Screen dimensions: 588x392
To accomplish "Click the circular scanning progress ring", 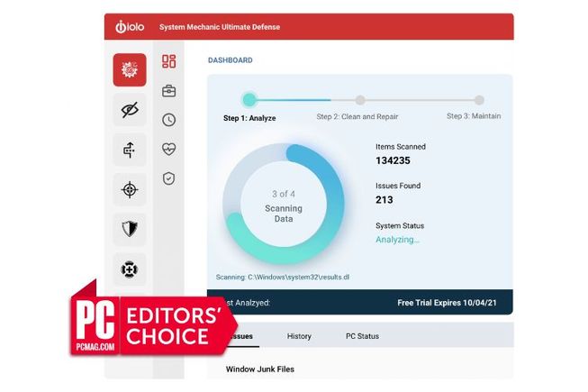I will coord(284,205).
